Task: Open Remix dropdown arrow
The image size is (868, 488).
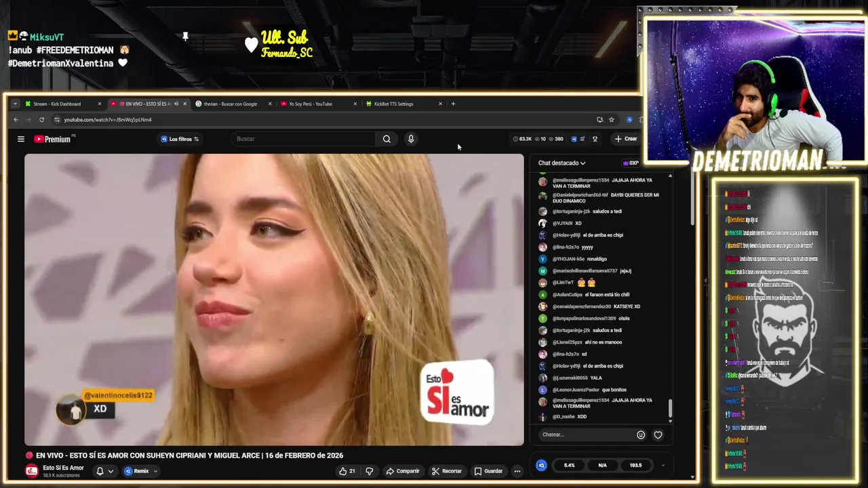Action: point(155,471)
